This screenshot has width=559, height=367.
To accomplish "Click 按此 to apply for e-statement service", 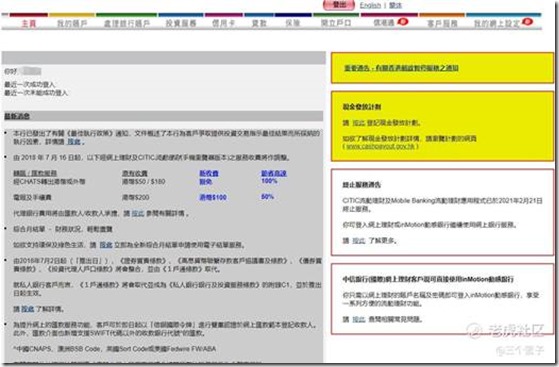I will [106, 245].
